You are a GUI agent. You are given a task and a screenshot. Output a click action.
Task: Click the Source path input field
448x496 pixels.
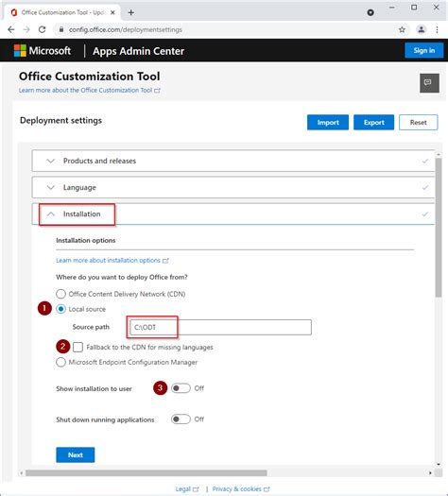click(x=220, y=327)
